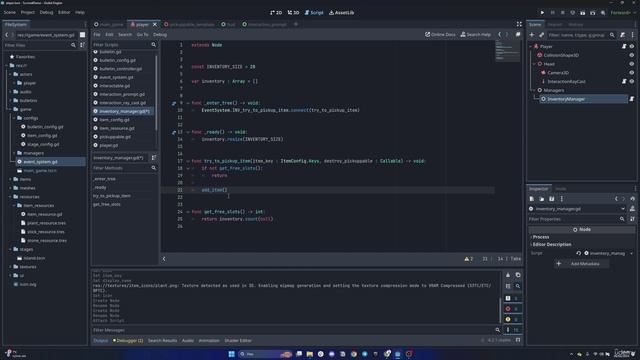
Task: Open the Project menu
Action: tap(27, 13)
